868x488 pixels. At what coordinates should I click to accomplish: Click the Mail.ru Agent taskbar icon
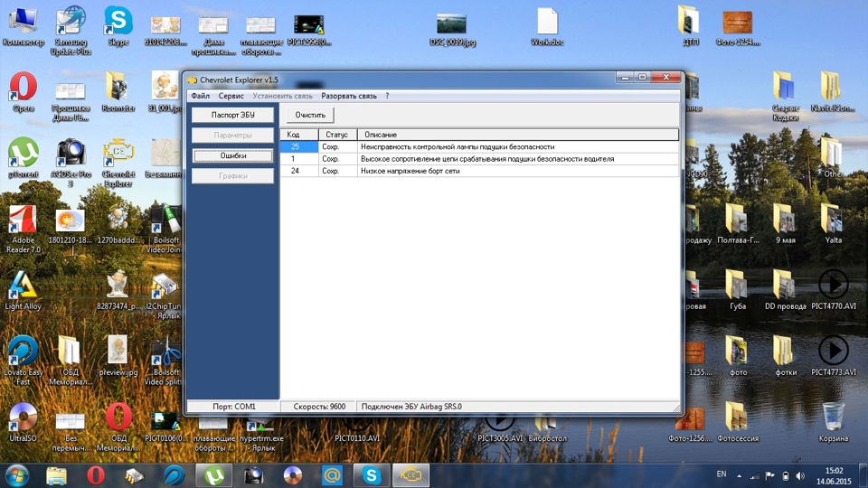332,475
